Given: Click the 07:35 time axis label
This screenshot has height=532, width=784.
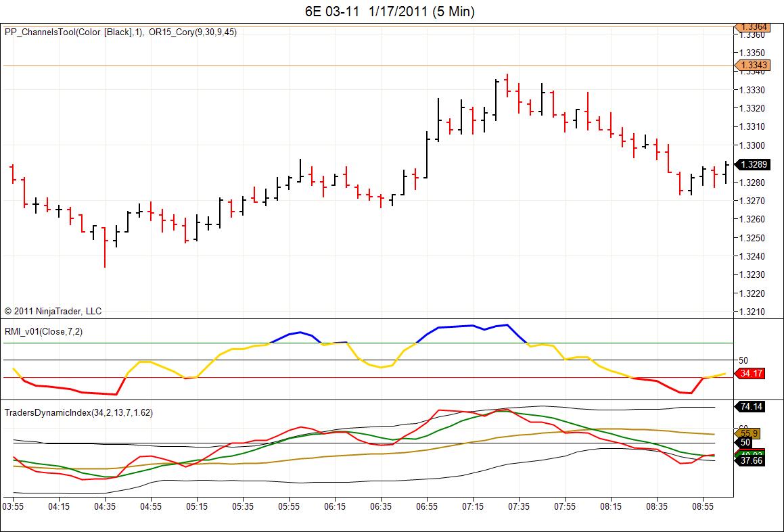Looking at the screenshot, I should pos(519,506).
